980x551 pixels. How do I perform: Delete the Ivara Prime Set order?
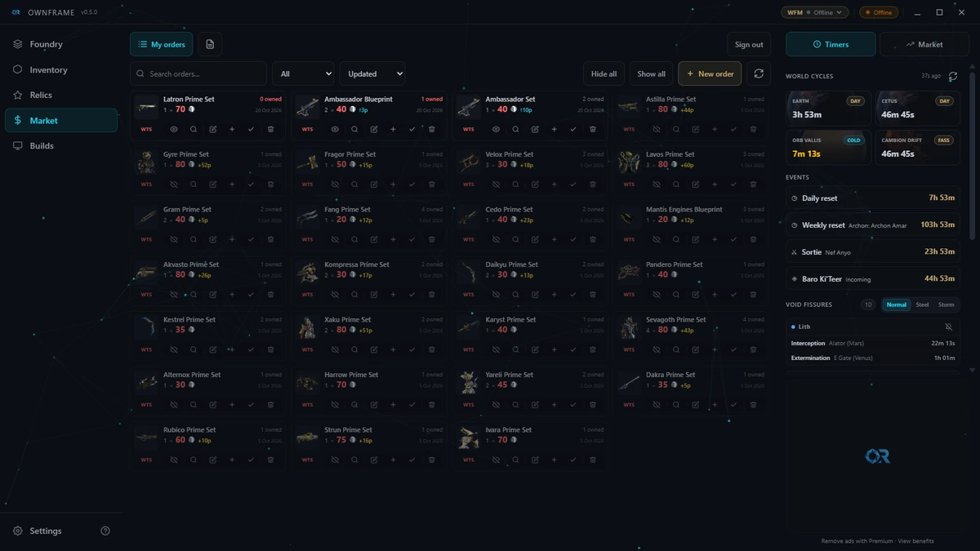pyautogui.click(x=592, y=460)
